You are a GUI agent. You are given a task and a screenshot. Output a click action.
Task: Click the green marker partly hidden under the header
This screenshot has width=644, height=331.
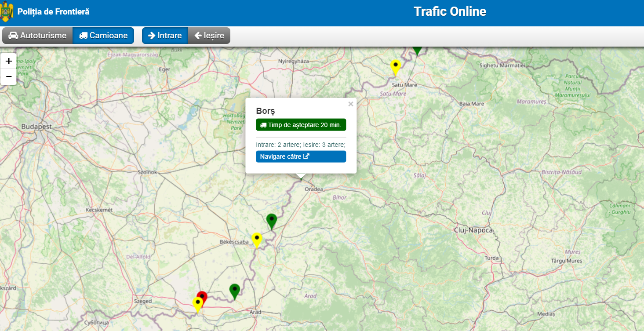[x=417, y=51]
